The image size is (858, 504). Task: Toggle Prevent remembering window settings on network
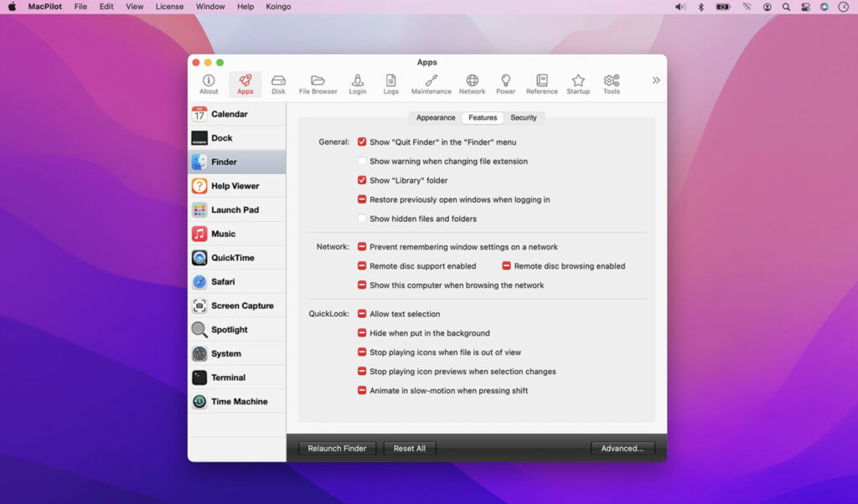[x=362, y=247]
